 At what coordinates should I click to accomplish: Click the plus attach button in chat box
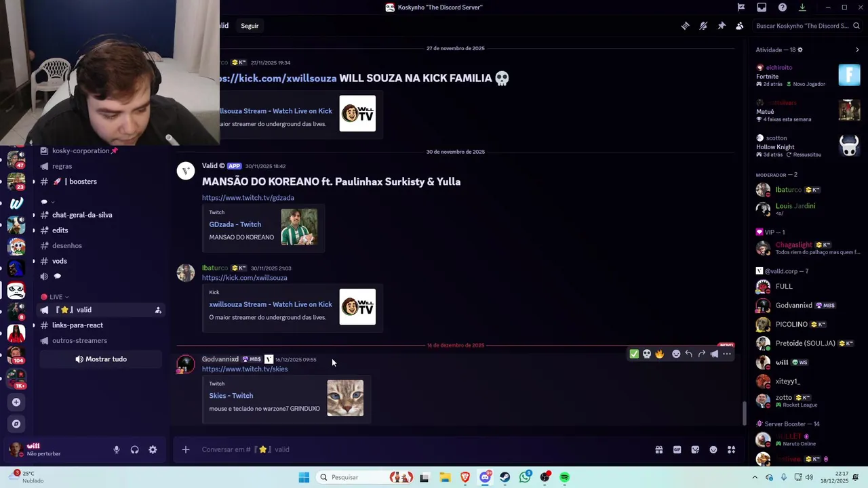tap(185, 449)
